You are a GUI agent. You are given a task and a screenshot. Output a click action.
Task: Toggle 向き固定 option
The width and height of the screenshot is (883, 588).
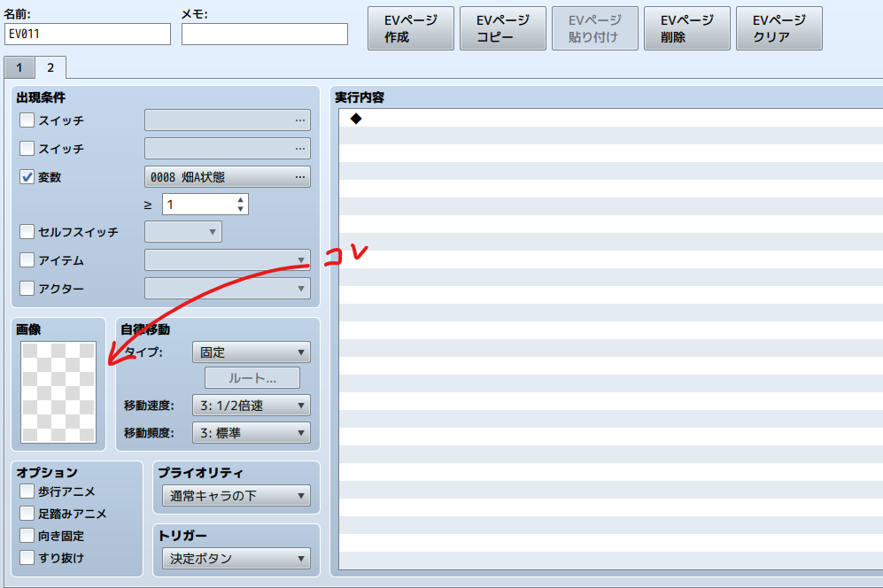(x=27, y=535)
